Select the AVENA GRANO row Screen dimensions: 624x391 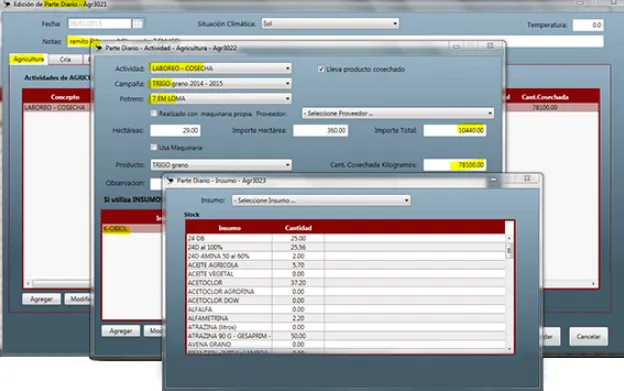click(346, 344)
